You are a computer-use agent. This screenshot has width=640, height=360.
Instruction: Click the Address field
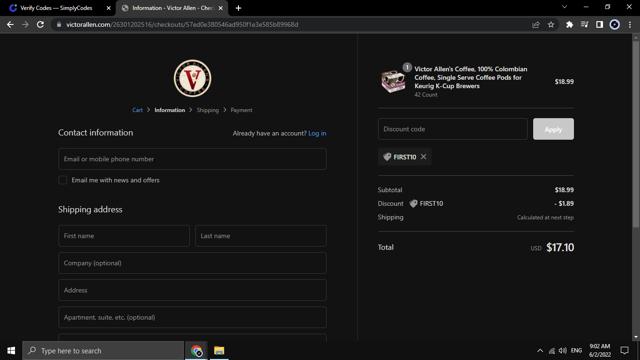pos(192,290)
